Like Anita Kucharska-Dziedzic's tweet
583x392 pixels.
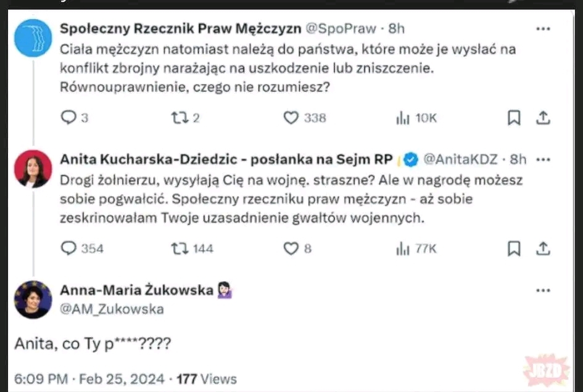291,248
